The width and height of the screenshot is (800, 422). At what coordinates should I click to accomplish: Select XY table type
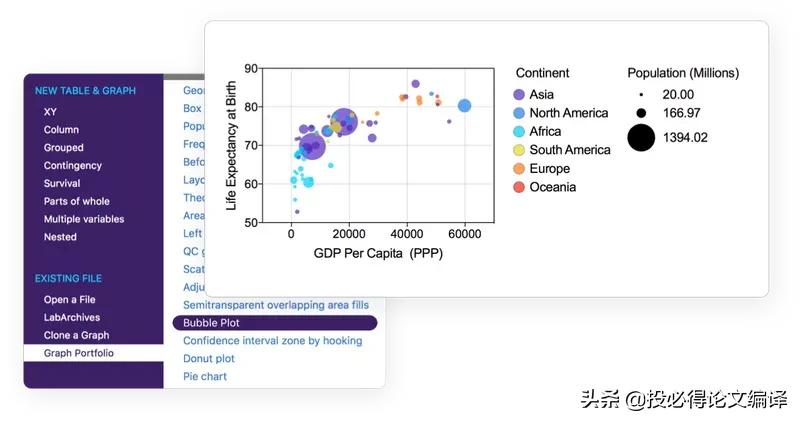50,112
